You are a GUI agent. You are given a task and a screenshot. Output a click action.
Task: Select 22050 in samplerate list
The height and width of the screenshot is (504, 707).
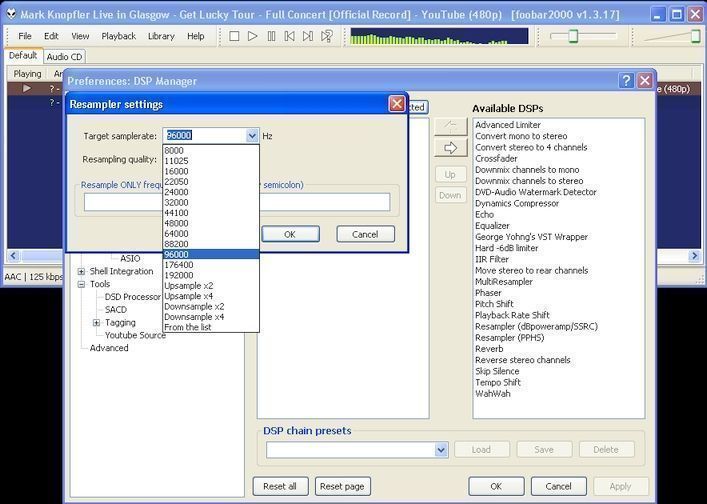[211, 182]
